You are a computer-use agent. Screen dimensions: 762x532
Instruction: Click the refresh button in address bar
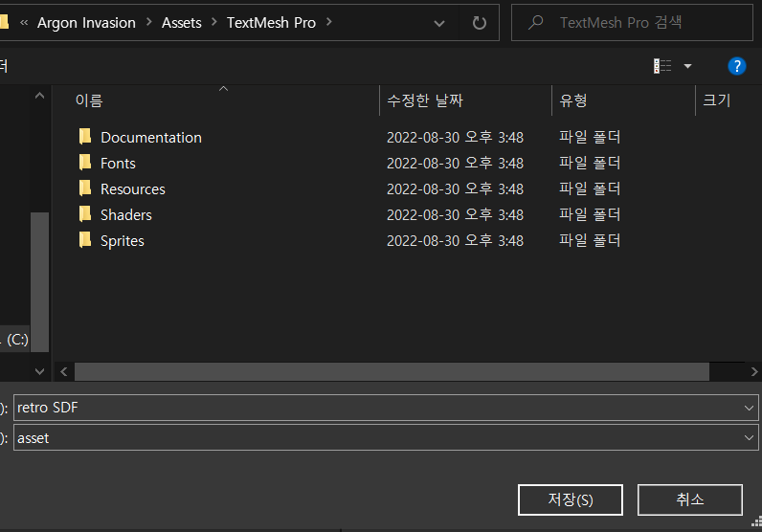(480, 23)
